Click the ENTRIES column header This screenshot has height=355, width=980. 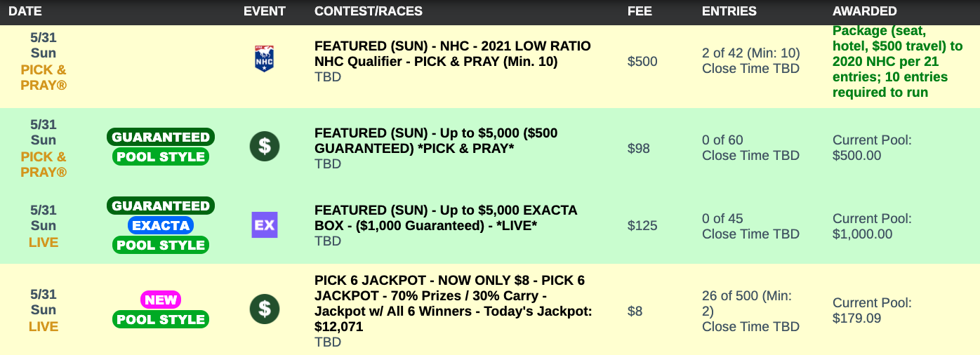coord(729,11)
